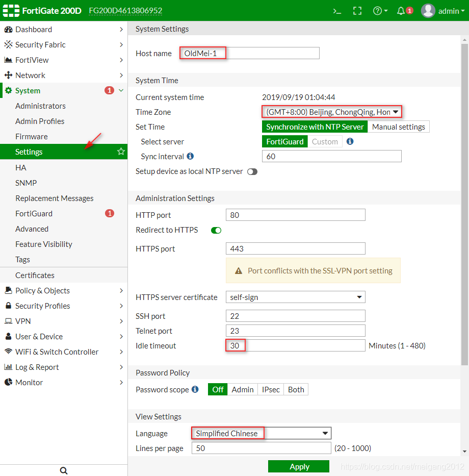The height and width of the screenshot is (476, 469).
Task: Click the settings pane vertical scrollbar
Action: click(464, 204)
